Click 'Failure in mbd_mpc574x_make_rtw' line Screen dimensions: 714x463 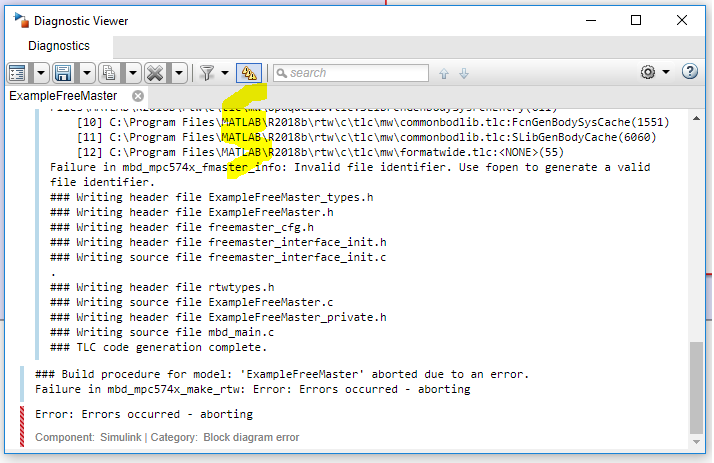click(x=253, y=389)
